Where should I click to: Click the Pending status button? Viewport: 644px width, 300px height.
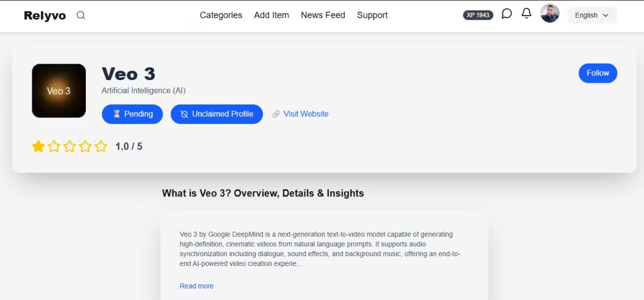point(132,114)
